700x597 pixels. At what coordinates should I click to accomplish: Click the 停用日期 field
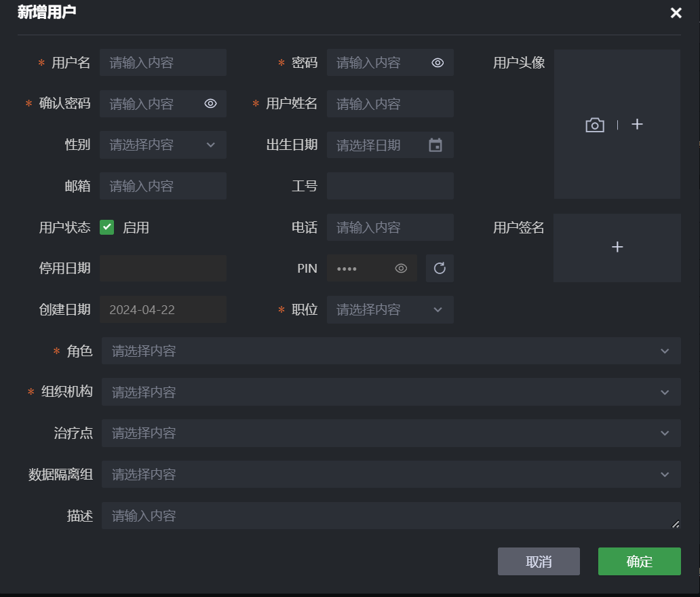163,269
